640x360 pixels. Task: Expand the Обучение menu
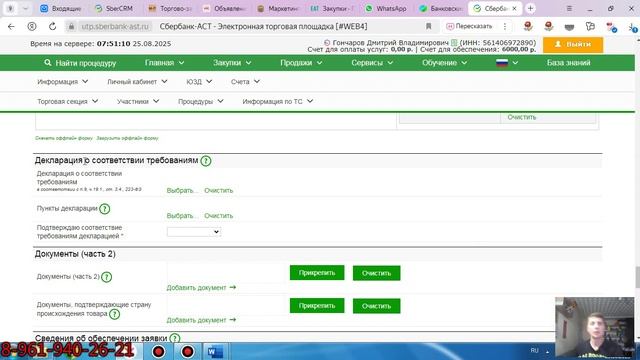click(444, 63)
